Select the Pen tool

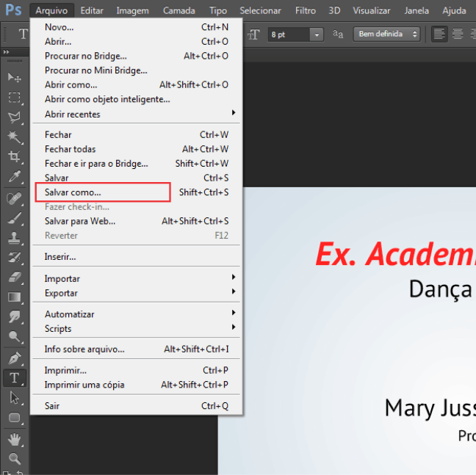[14, 358]
